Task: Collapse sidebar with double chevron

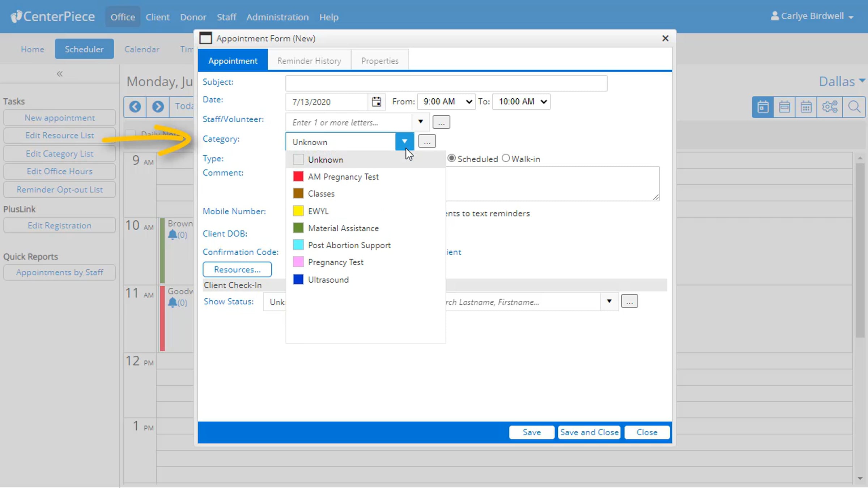Action: click(x=60, y=74)
